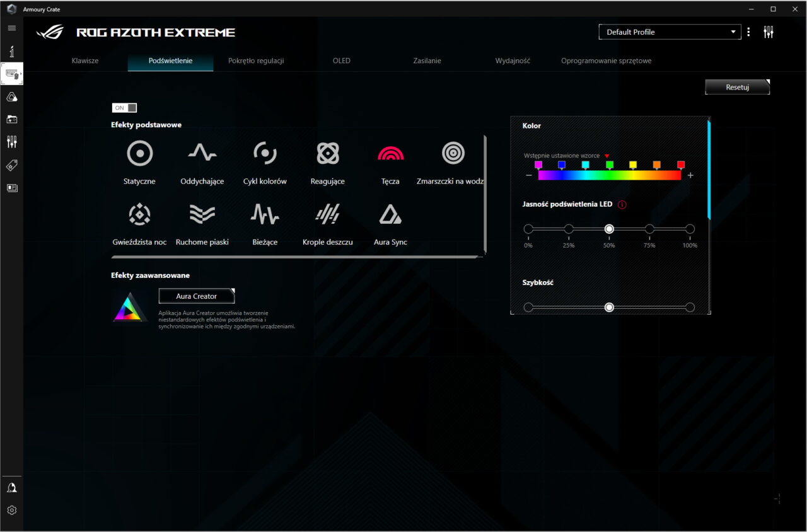Switch to the Klawisze tab

tap(85, 61)
